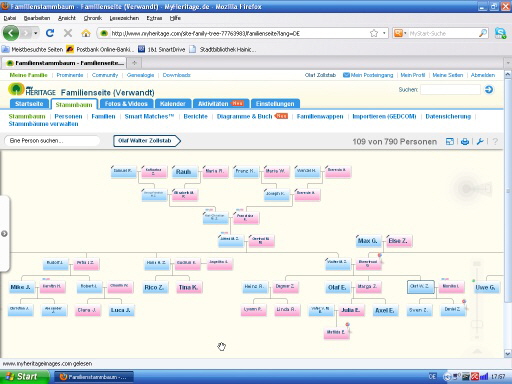This screenshot has height=384, width=512.
Task: Click the tree zoom slider handle
Action: [x=477, y=324]
